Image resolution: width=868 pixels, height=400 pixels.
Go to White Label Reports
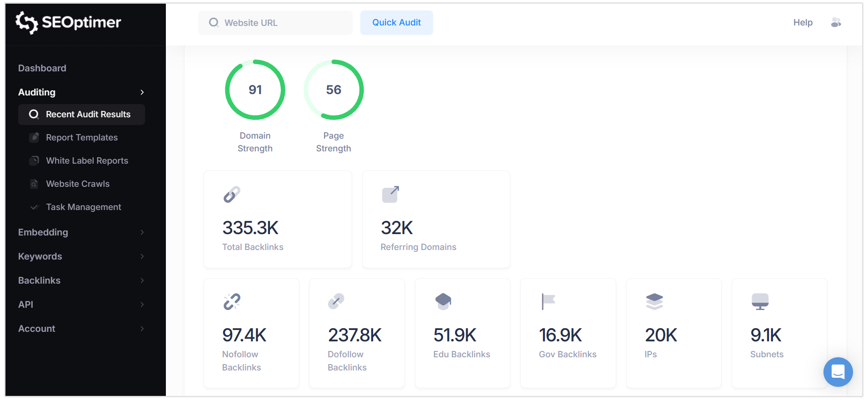pos(87,161)
